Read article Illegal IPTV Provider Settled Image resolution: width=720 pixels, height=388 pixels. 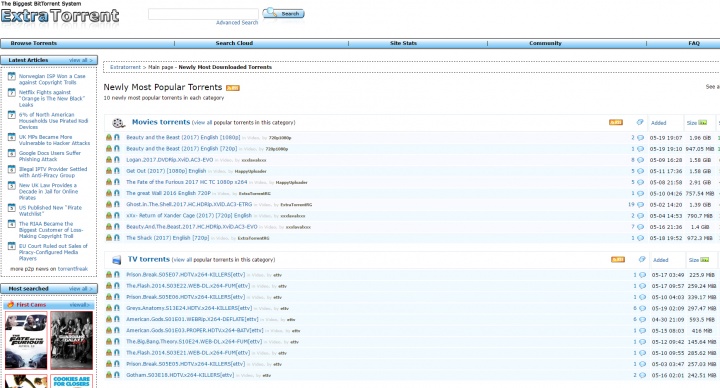click(x=53, y=172)
